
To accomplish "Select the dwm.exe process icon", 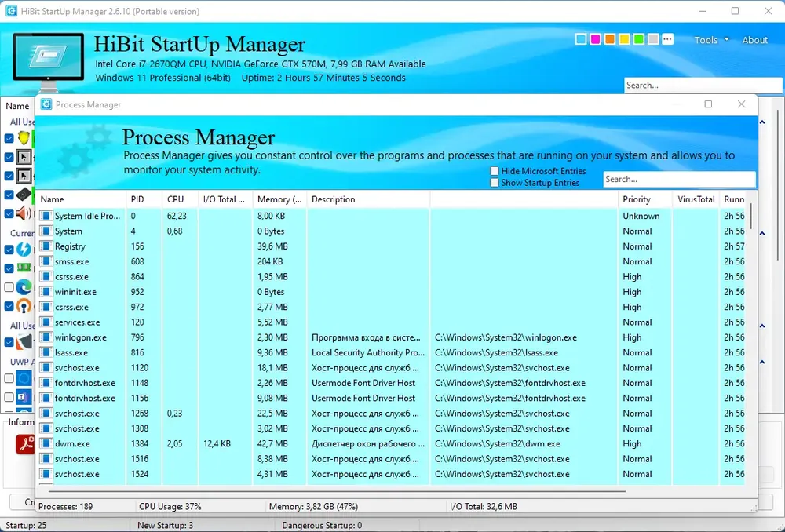I will [x=46, y=443].
